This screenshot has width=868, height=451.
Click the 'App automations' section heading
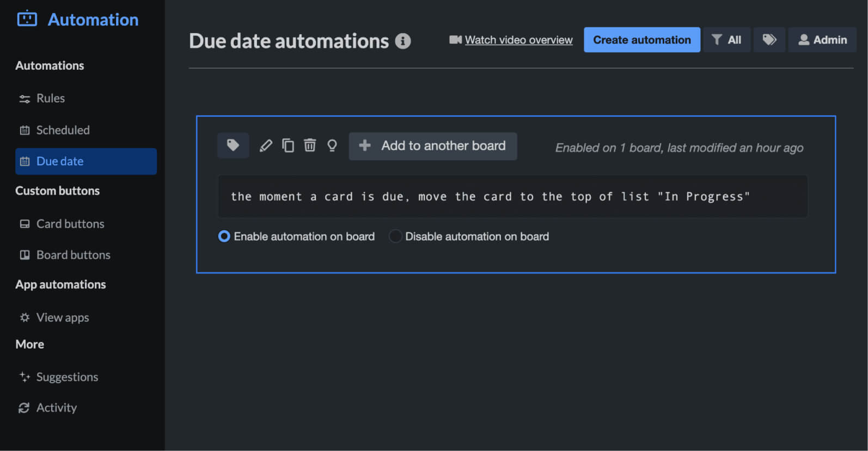pos(60,284)
